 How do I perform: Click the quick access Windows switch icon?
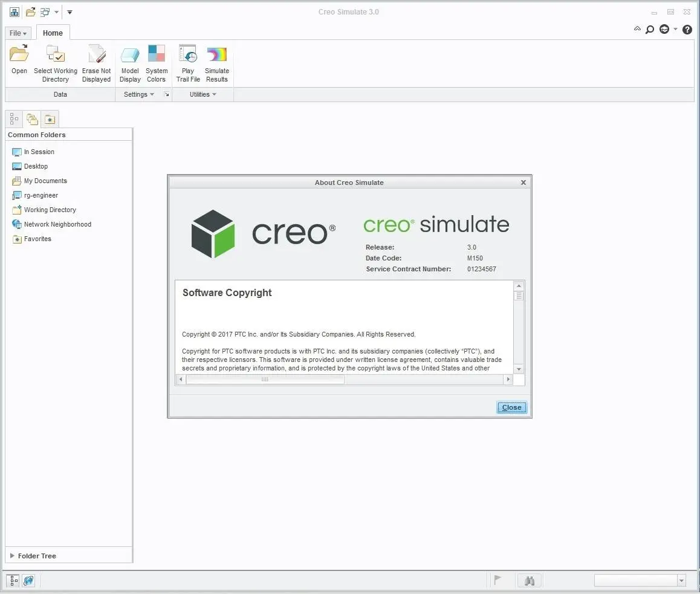[x=45, y=12]
